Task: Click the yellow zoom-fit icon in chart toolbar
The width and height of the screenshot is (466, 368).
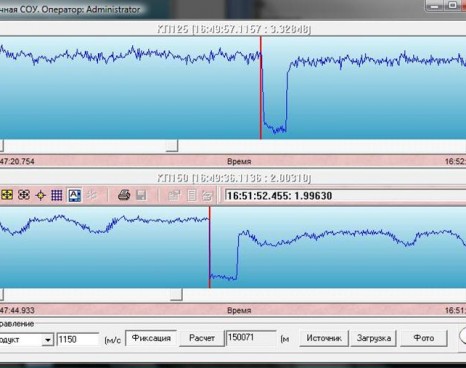Action: pos(7,195)
